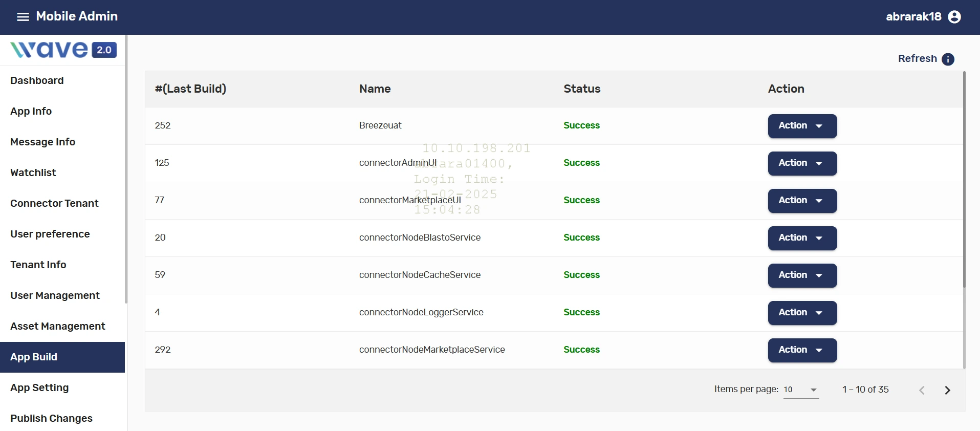Click the table's vertical scrollbar
This screenshot has height=431, width=980.
pos(964,179)
